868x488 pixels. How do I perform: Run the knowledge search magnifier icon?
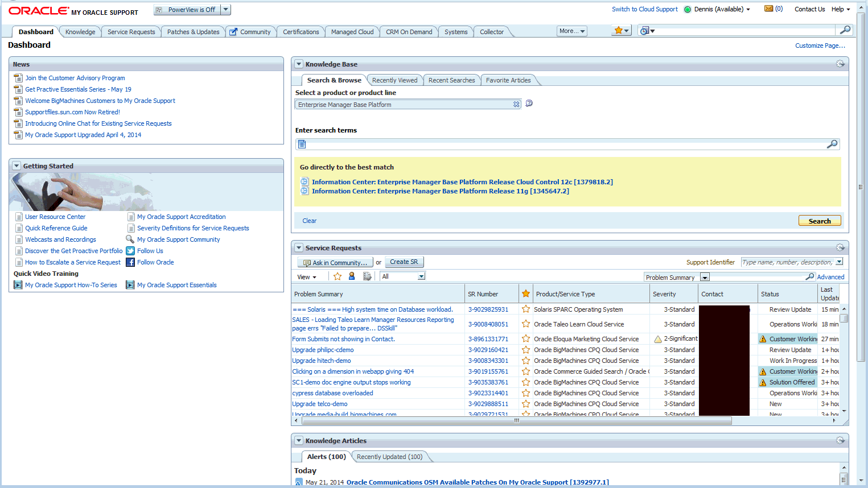pyautogui.click(x=832, y=144)
